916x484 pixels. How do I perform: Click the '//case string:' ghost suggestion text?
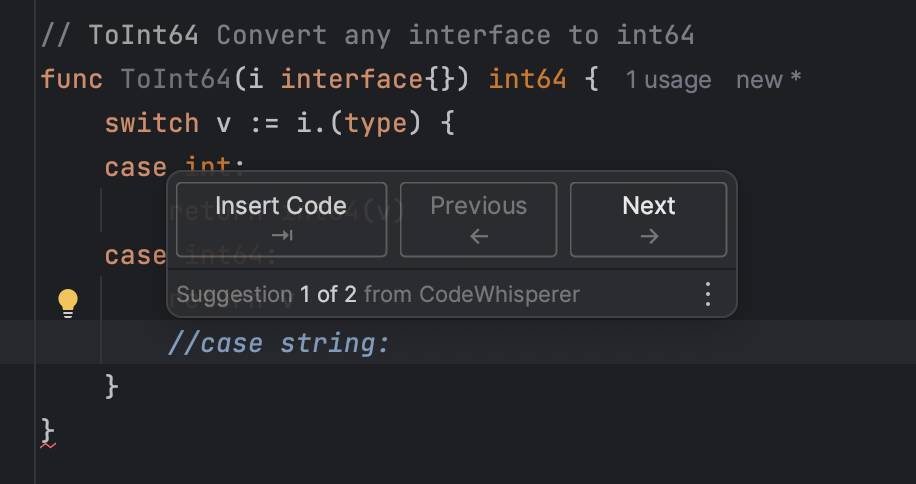(x=279, y=343)
